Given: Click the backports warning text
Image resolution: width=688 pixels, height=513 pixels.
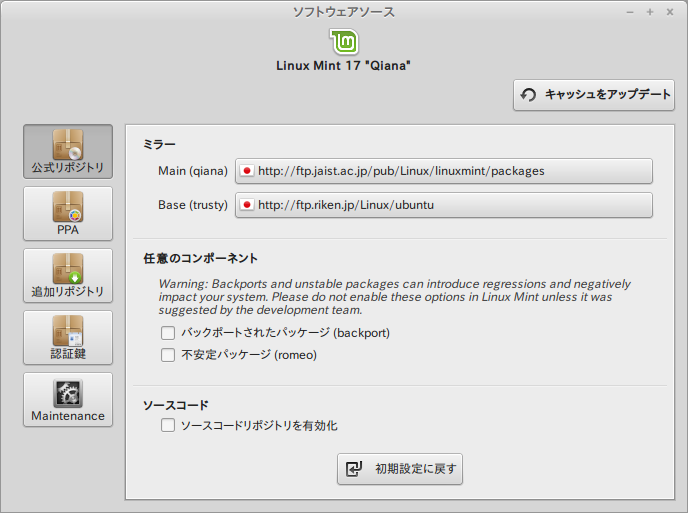Looking at the screenshot, I should [394, 297].
